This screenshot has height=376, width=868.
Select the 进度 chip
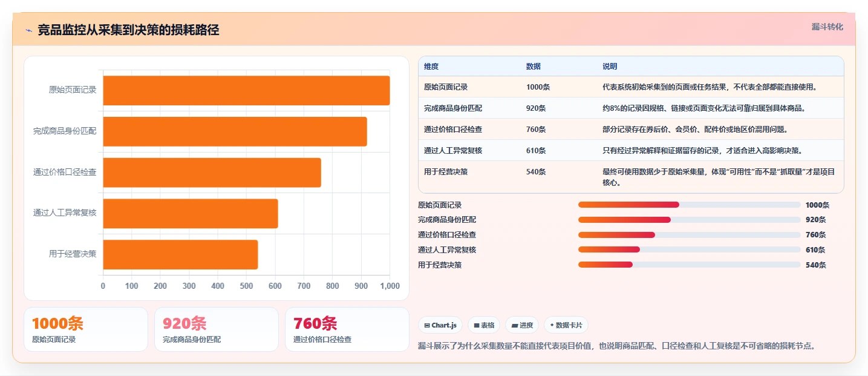tap(522, 325)
